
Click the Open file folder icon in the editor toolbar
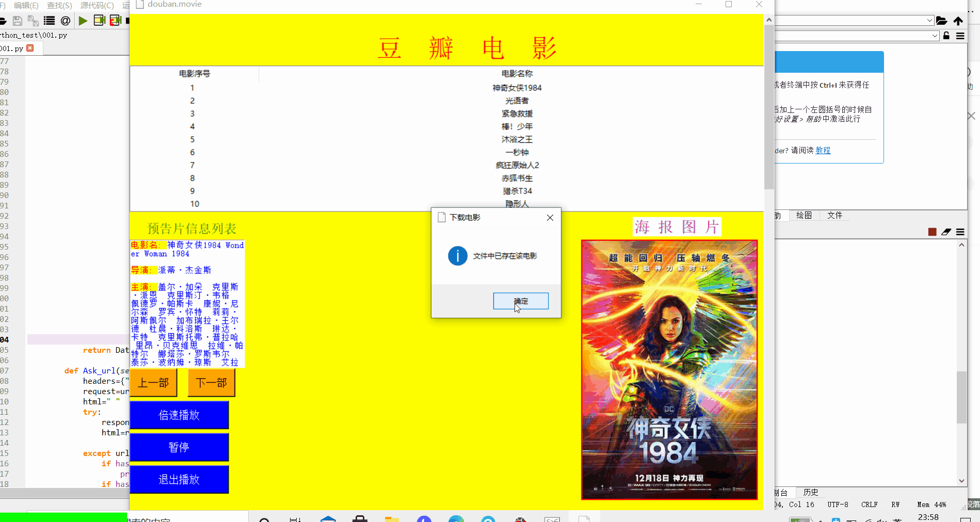[x=3, y=21]
